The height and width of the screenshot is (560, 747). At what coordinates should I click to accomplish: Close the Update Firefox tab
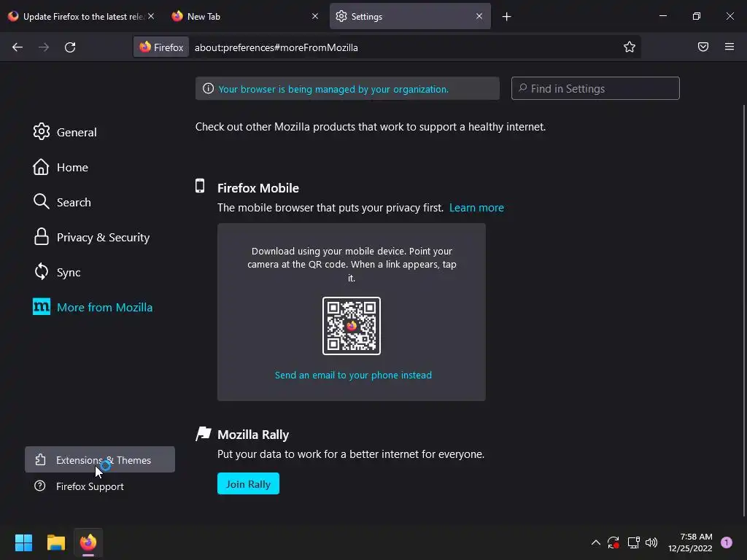(151, 16)
